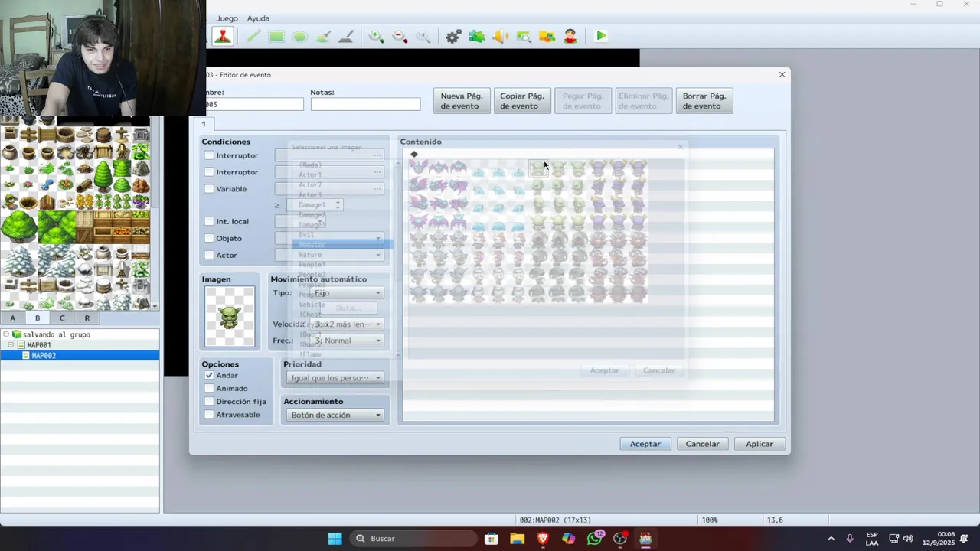Click Cancelar in the event editor

click(x=702, y=444)
